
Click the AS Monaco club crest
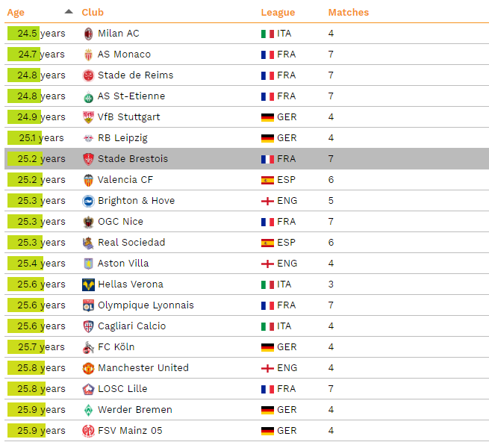click(88, 55)
